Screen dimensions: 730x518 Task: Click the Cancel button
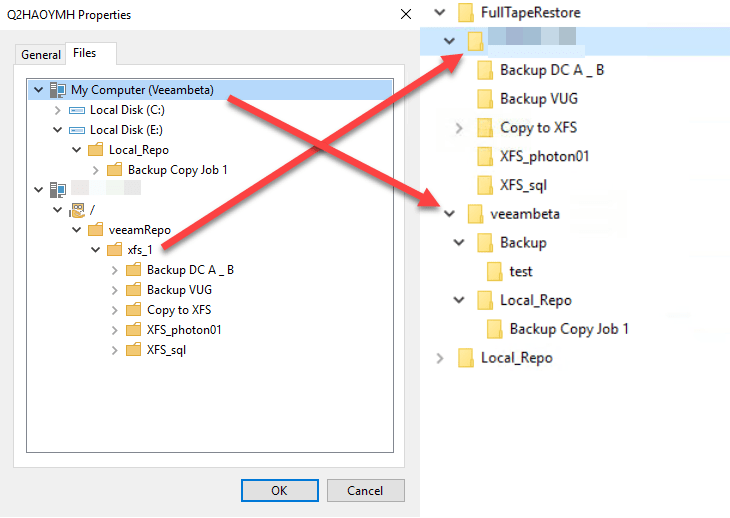point(365,491)
